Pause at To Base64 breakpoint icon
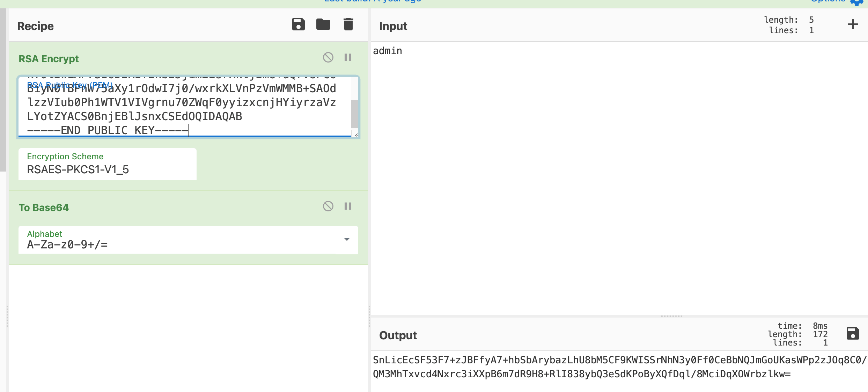868x392 pixels. click(348, 206)
